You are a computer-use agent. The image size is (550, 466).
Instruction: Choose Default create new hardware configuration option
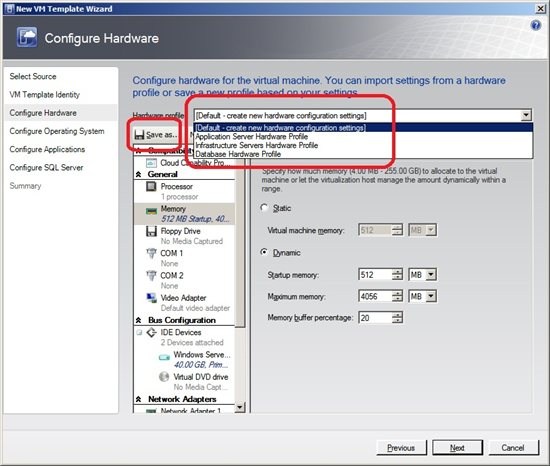[x=363, y=128]
